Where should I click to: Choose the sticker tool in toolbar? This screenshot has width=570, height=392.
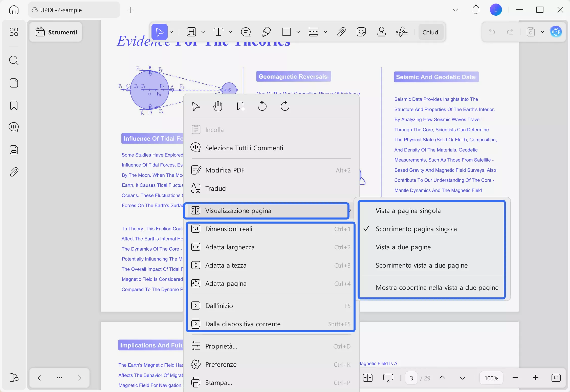(x=361, y=32)
